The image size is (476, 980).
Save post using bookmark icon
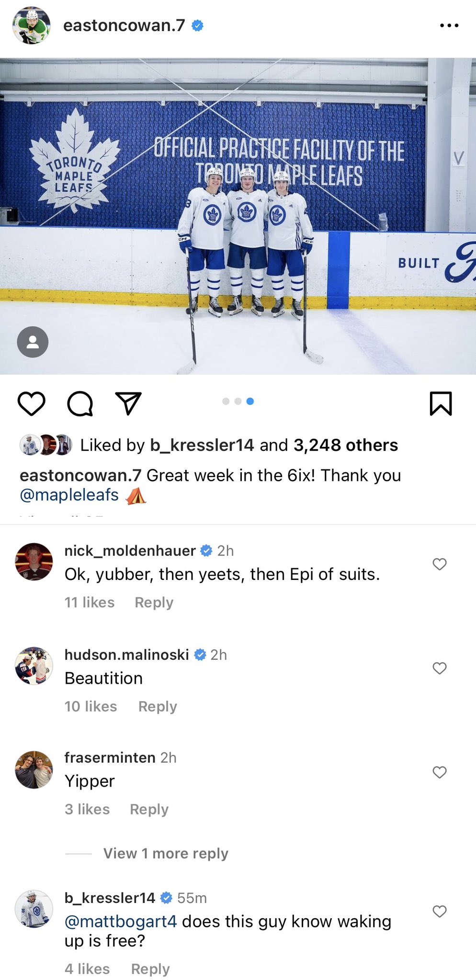click(441, 403)
